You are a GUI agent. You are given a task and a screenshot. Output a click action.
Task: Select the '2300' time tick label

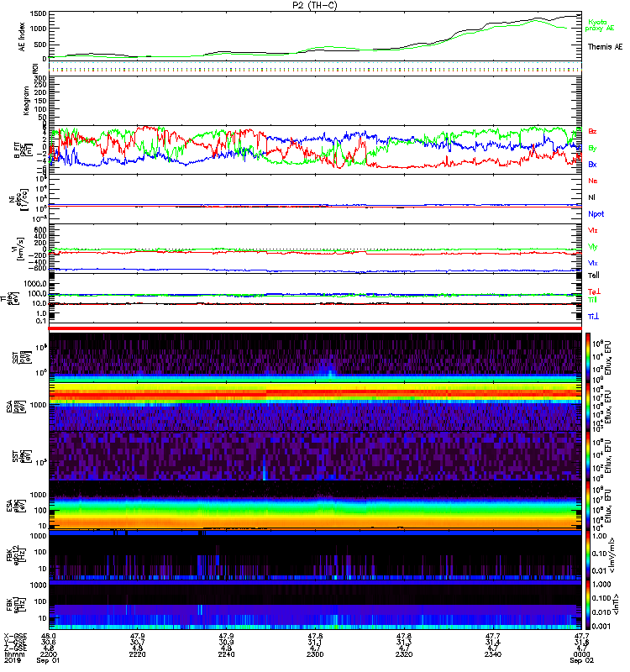click(315, 654)
